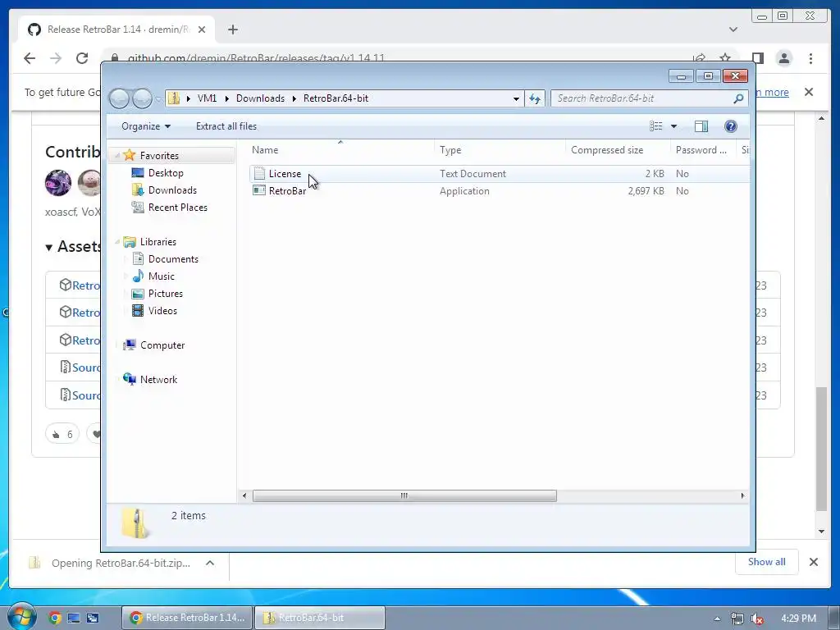Open Explorer help question mark icon
This screenshot has width=840, height=630.
(x=731, y=126)
